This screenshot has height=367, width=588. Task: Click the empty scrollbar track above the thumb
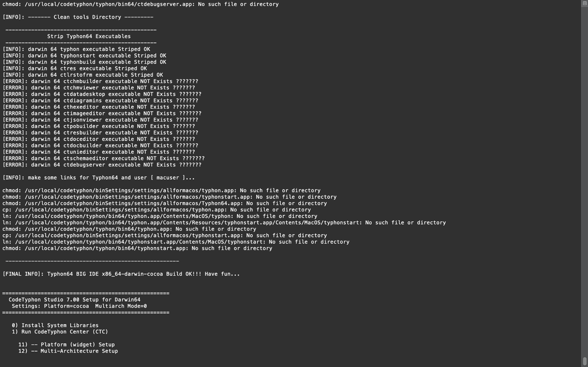click(x=585, y=182)
